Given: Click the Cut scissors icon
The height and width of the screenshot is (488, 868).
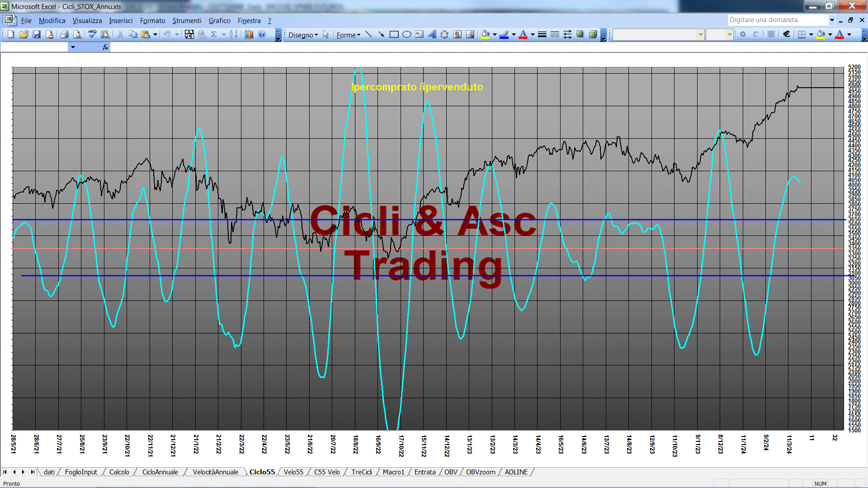Looking at the screenshot, I should 120,34.
